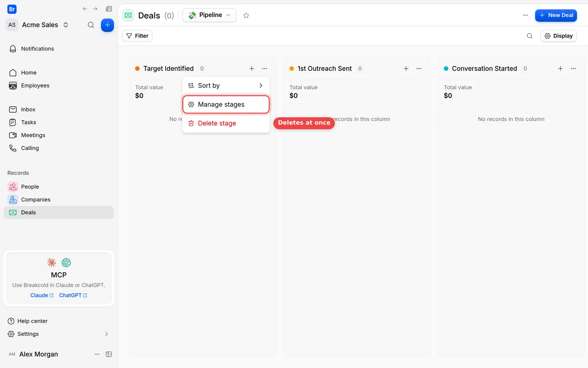Viewport: 588px width, 368px height.
Task: Open 1st Outreach Sent column options
Action: click(419, 68)
